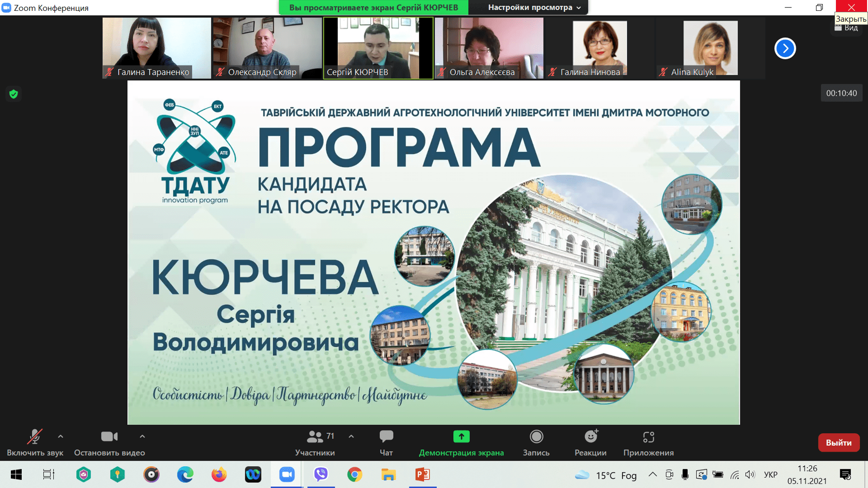Viewport: 868px width, 488px height.
Task: Expand audio options arrow beside the microphone
Action: 60,437
